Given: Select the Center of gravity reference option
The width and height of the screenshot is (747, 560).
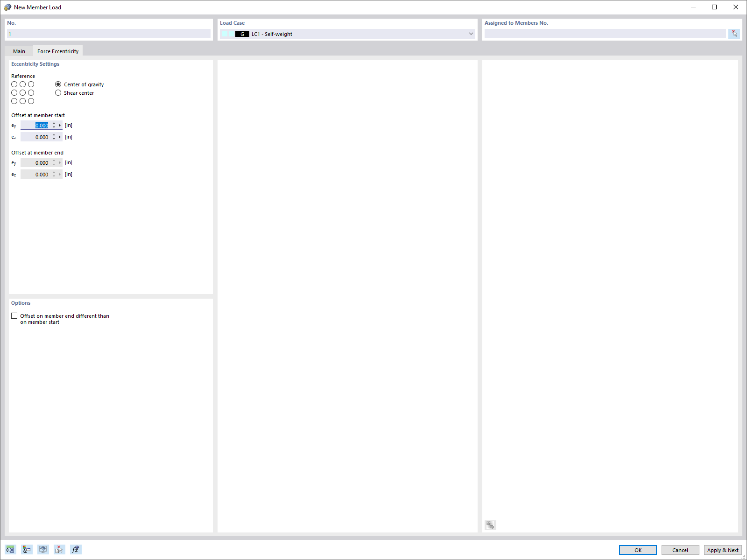Looking at the screenshot, I should (58, 84).
